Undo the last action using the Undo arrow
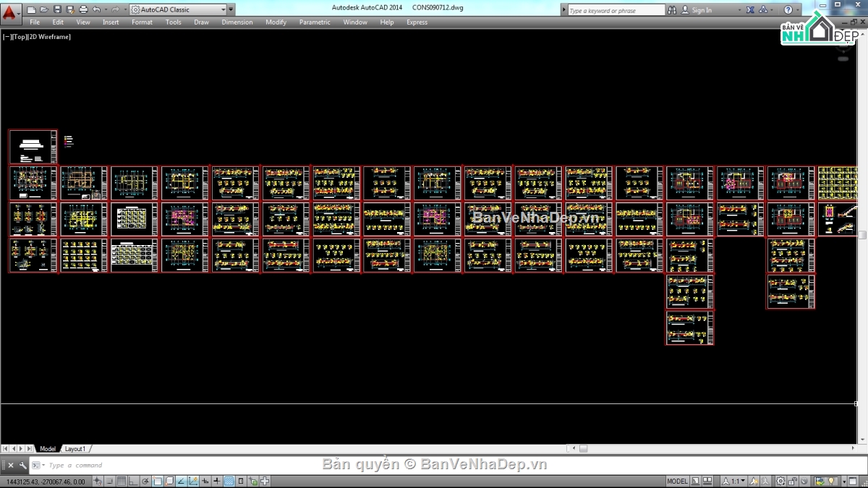Screen dimensions: 868x488 pos(96,10)
